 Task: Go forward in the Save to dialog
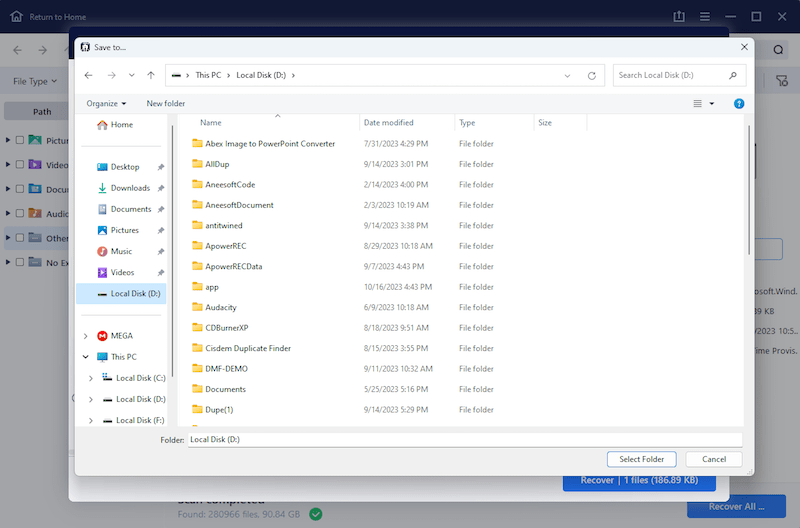[x=111, y=76]
